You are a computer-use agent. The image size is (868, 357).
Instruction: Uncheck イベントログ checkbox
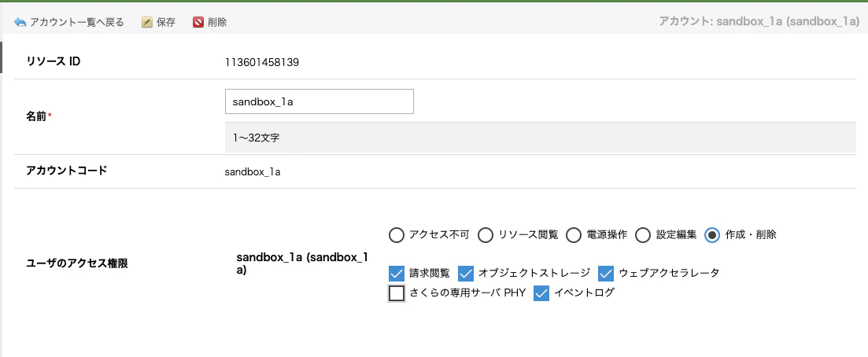tap(541, 293)
